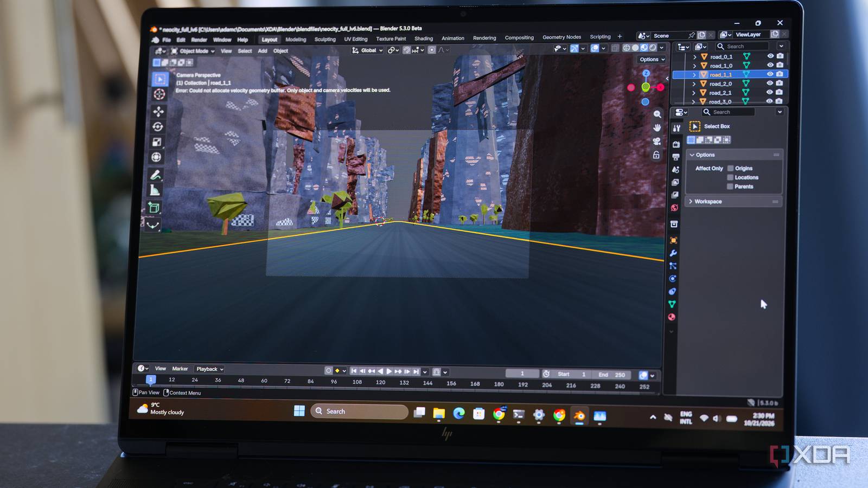This screenshot has height=488, width=868.
Task: Toggle camera view with the camera gizmo
Action: point(657,142)
